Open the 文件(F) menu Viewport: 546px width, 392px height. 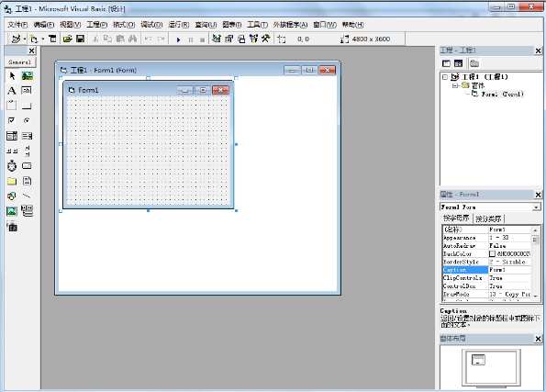tap(17, 25)
